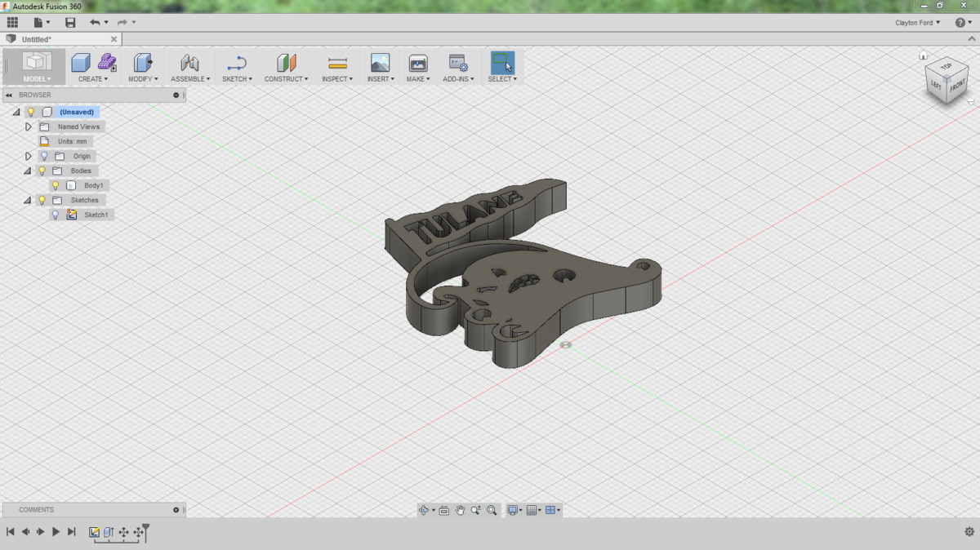Click the Orbit navigation tool
Image resolution: width=980 pixels, height=550 pixels.
point(424,510)
